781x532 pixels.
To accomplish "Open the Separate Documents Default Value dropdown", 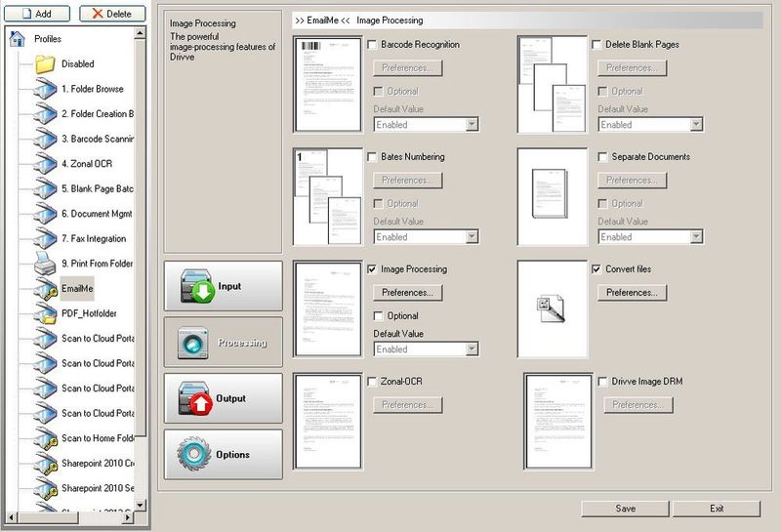I will [650, 236].
